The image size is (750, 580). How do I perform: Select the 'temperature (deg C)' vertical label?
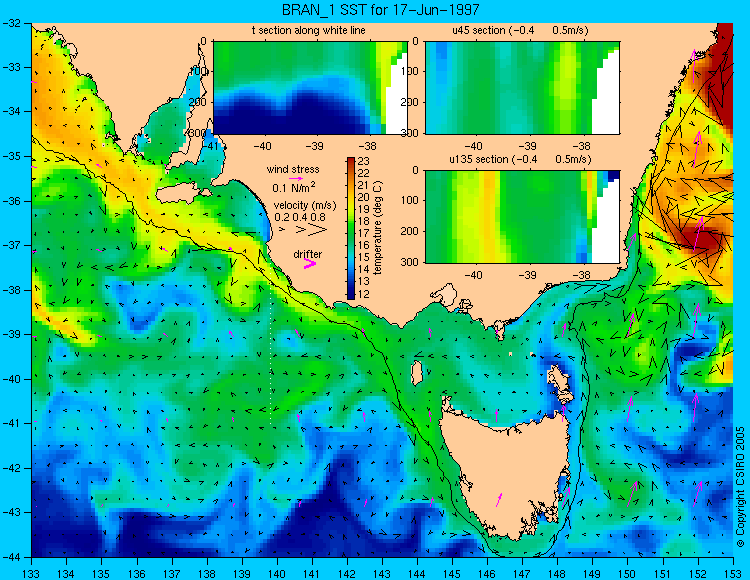[x=378, y=228]
